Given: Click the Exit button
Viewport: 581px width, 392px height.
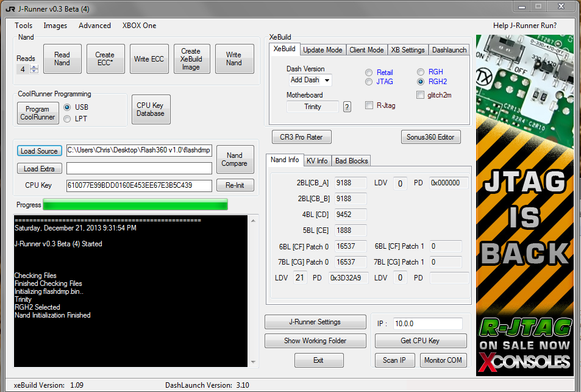Looking at the screenshot, I should 319,360.
